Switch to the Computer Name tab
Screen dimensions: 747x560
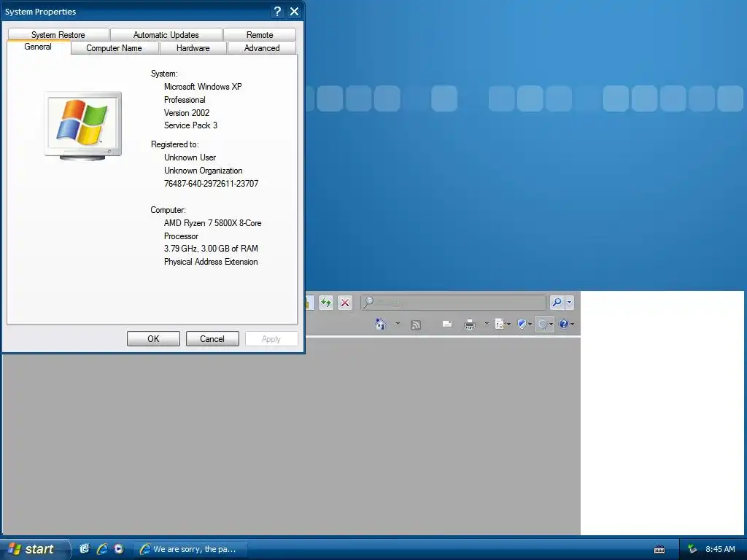[115, 48]
